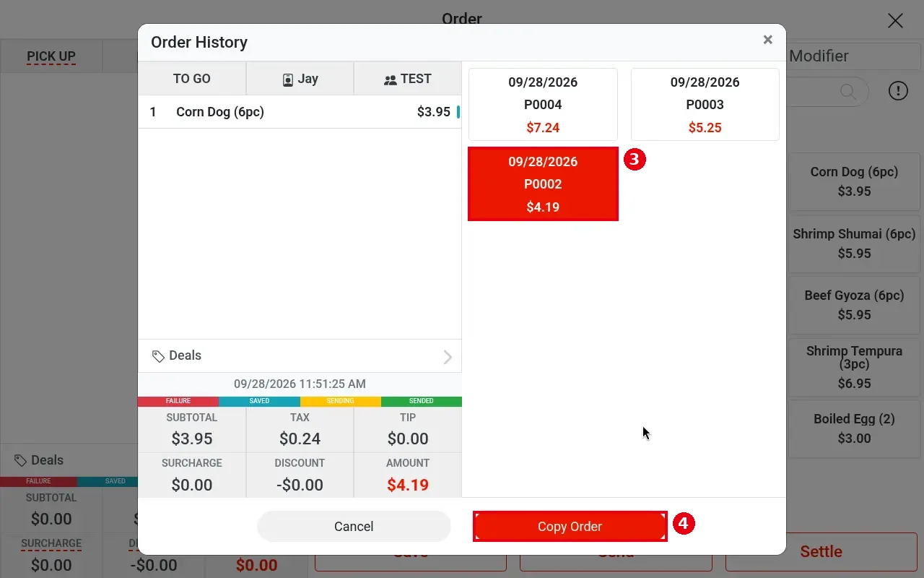Image resolution: width=924 pixels, height=578 pixels.
Task: Click the Deals label on background order screen
Action: click(47, 461)
